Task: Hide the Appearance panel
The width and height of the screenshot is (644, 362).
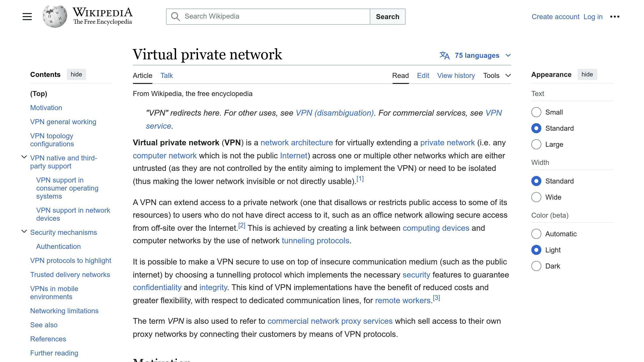Action: coord(587,74)
